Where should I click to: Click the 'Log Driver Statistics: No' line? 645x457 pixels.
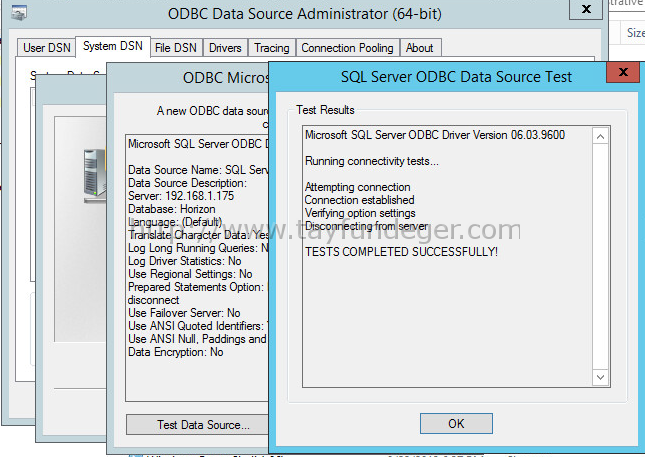(185, 261)
